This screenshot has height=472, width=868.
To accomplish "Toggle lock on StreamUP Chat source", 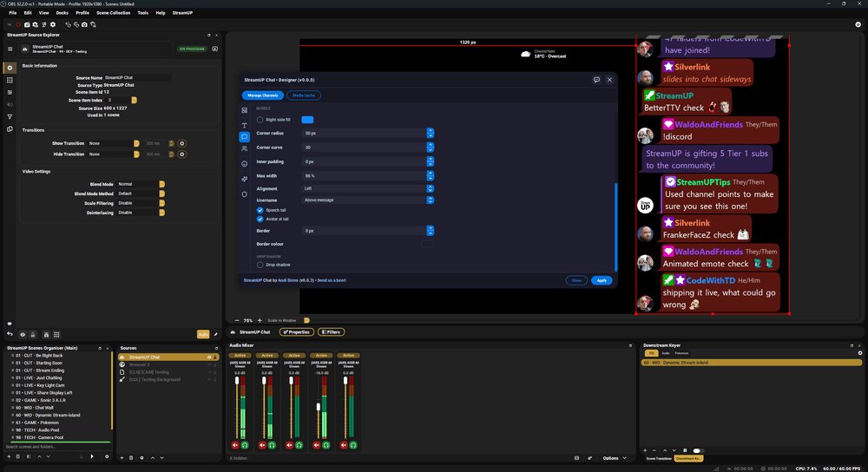I will [215, 357].
